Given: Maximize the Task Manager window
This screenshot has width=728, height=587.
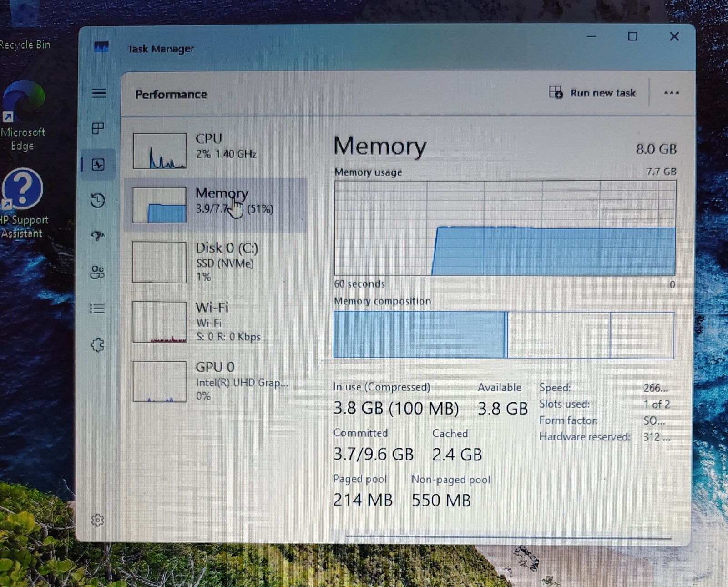Looking at the screenshot, I should 632,36.
